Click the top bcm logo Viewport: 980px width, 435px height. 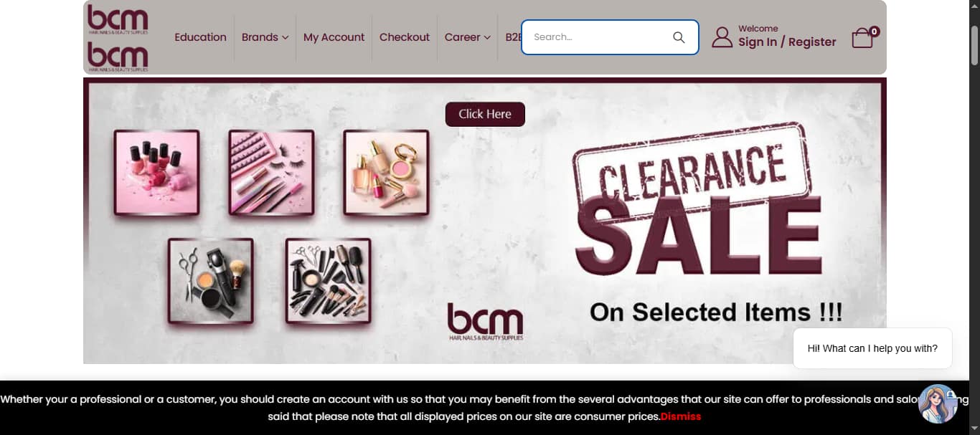118,20
